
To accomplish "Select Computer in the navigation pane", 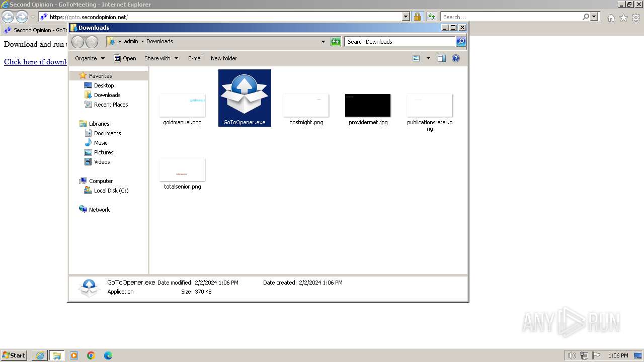I will pos(101,181).
